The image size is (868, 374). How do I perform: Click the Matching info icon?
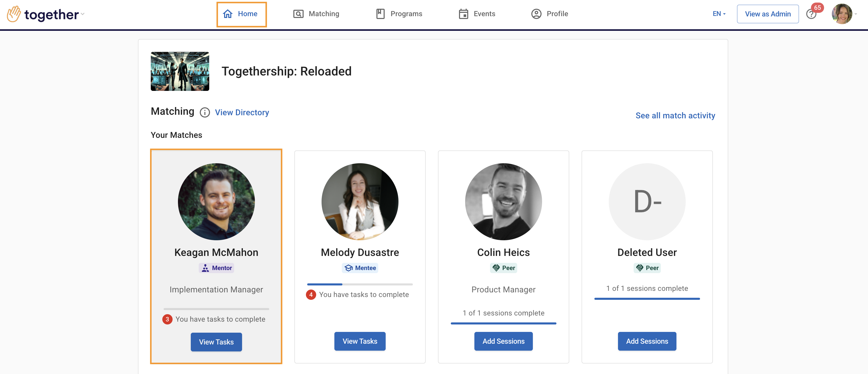[205, 112]
